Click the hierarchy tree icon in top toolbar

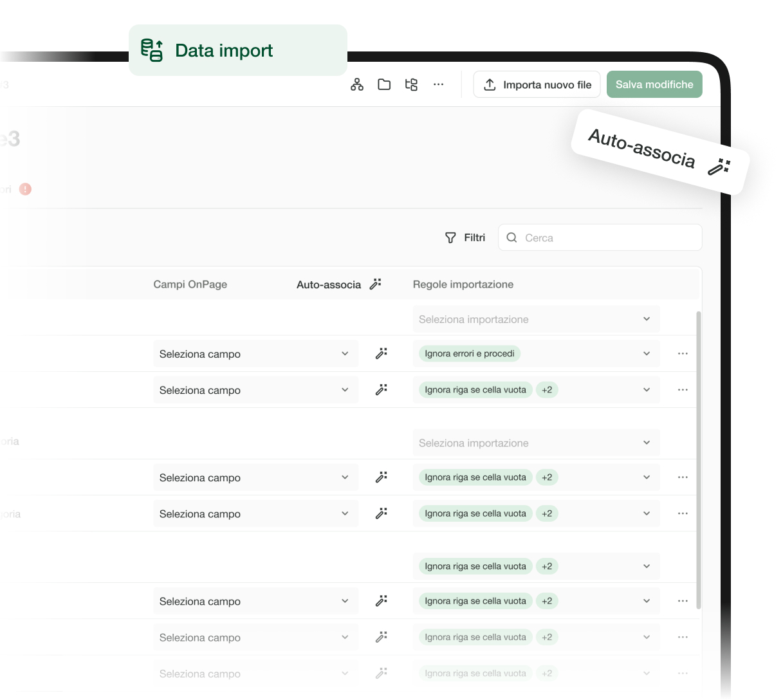357,84
